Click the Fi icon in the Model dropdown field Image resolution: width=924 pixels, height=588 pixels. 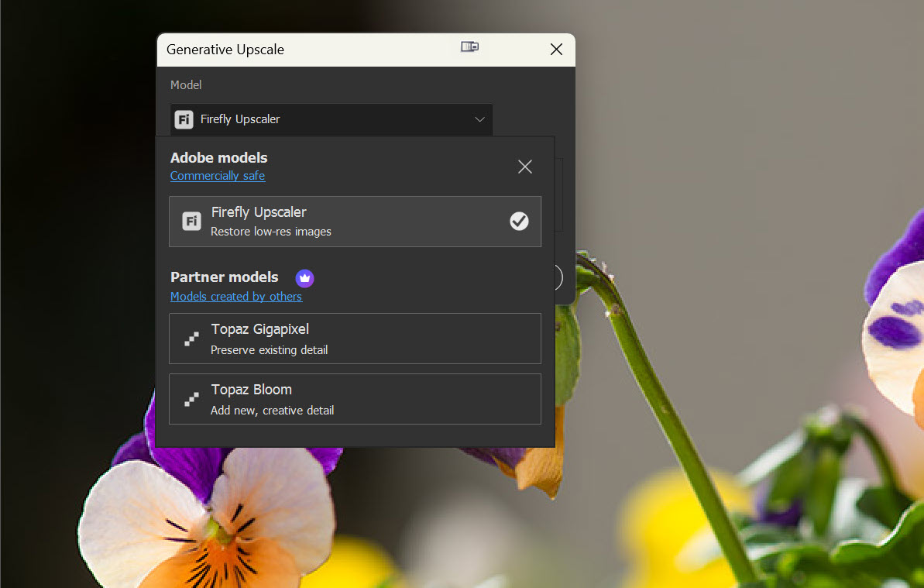coord(184,119)
